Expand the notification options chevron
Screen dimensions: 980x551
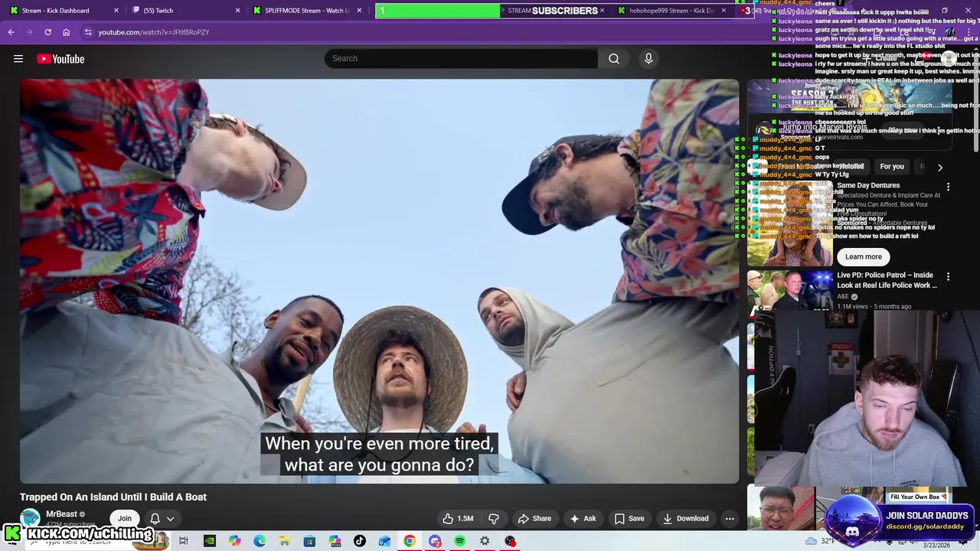click(171, 518)
